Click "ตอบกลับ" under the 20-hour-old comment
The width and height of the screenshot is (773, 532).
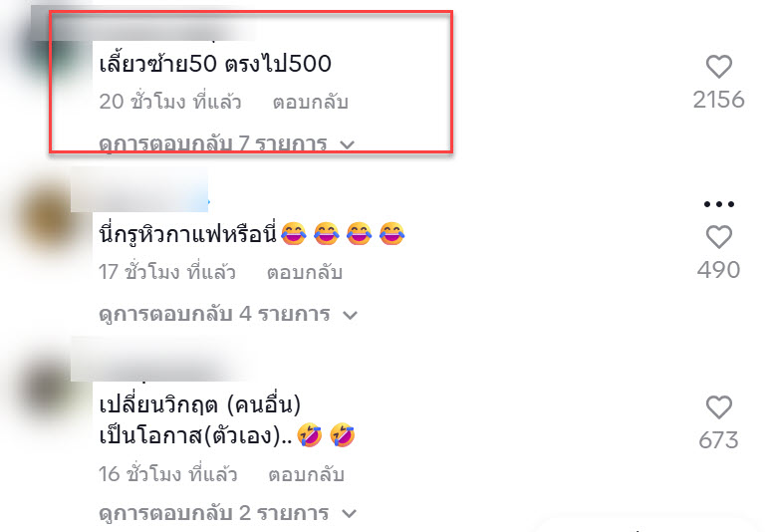tap(311, 102)
